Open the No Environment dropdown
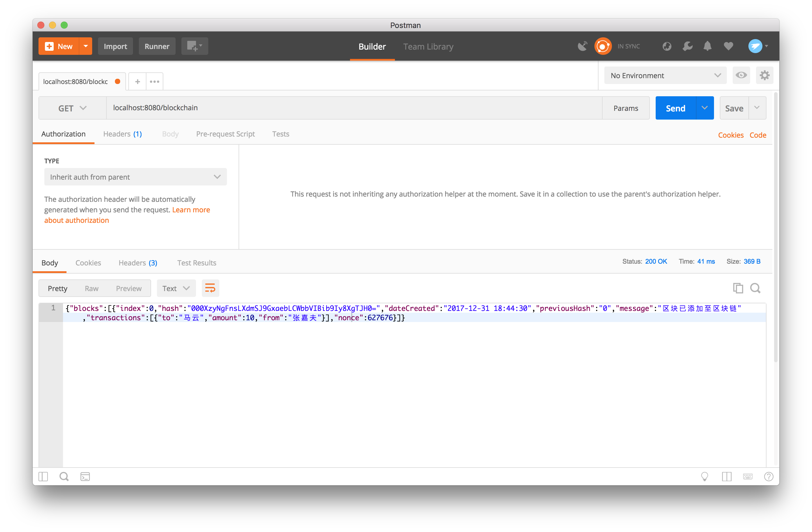812x532 pixels. (x=665, y=76)
